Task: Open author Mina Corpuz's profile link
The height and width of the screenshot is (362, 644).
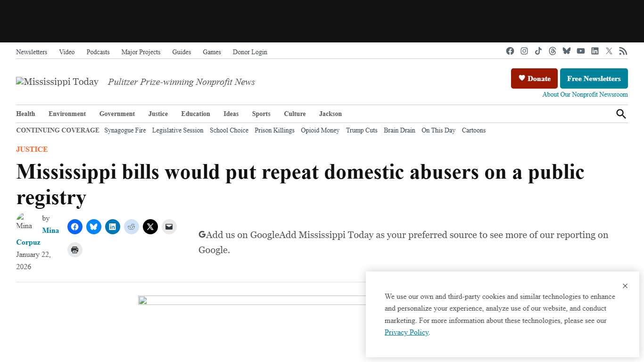Action: click(40, 236)
